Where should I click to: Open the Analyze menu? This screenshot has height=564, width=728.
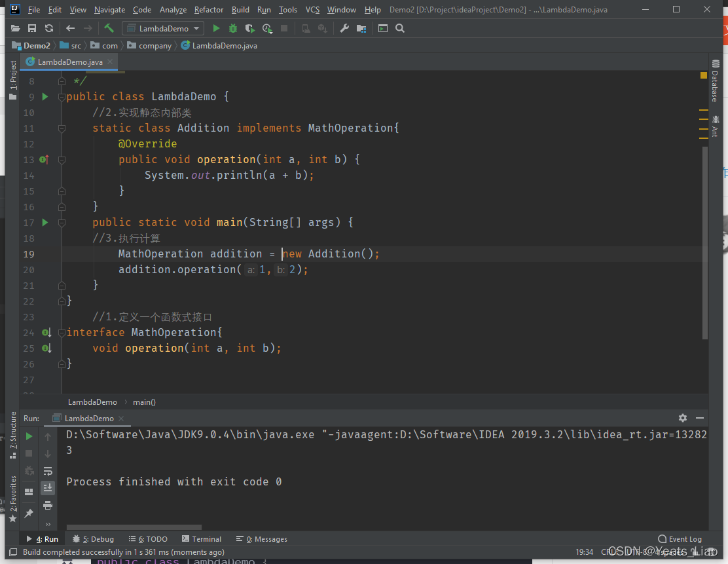point(173,9)
